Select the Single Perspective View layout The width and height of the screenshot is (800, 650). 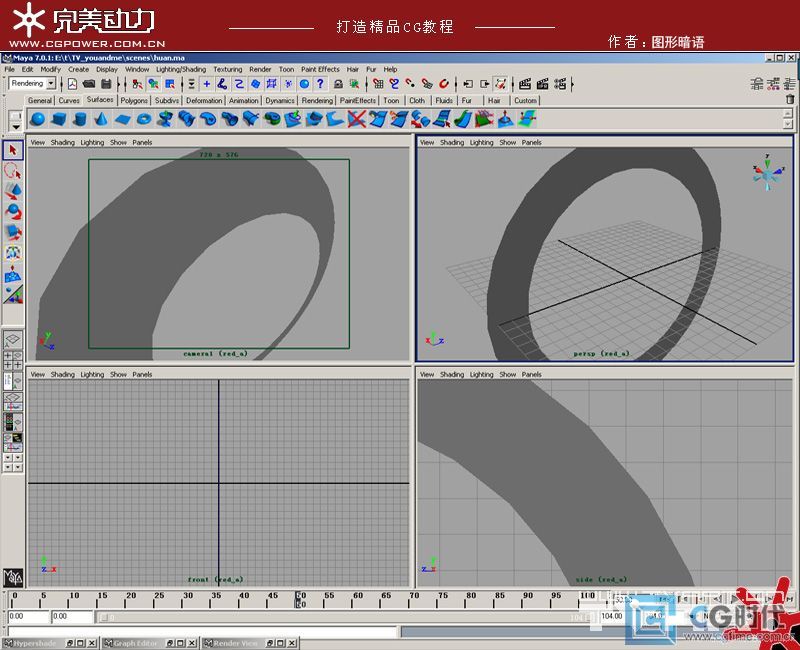[13, 339]
